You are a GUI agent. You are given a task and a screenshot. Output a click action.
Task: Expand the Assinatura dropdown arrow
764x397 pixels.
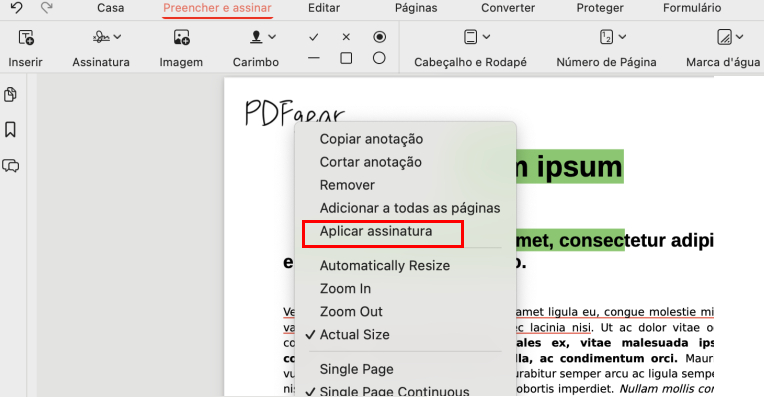117,37
